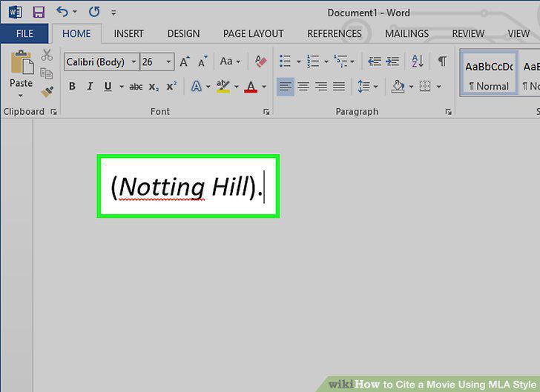Switch to the PAGE LAYOUT tab

click(253, 34)
